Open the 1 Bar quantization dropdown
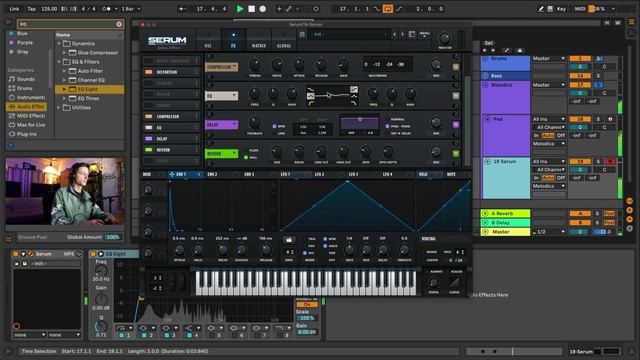The width and height of the screenshot is (640, 360). click(131, 9)
